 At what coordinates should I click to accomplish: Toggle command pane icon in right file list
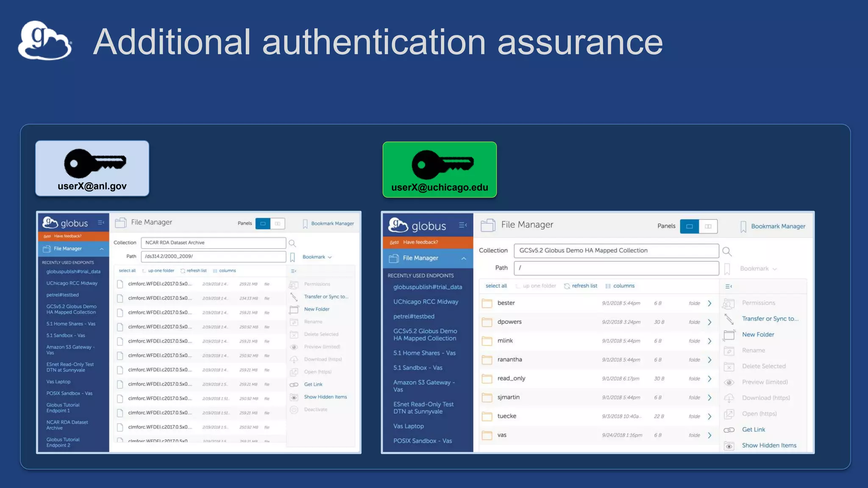pyautogui.click(x=729, y=286)
